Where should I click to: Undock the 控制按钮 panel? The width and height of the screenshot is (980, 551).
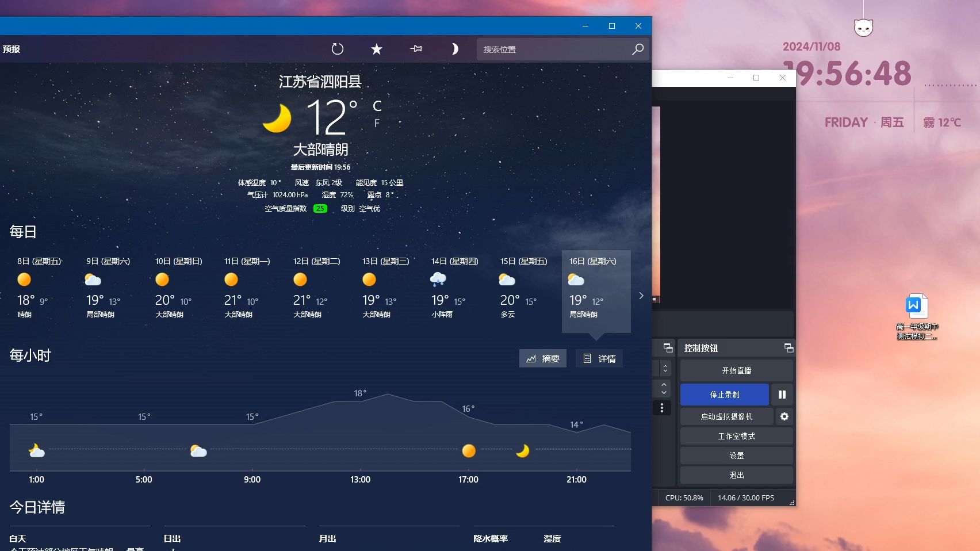(x=788, y=348)
